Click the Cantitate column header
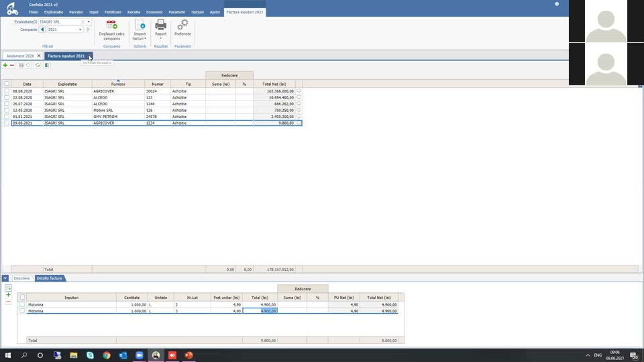Screen dimensions: 644x362 click(x=132, y=298)
